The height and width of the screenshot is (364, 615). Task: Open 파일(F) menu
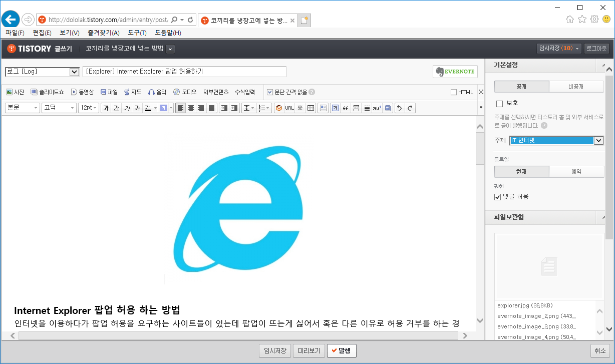point(15,33)
